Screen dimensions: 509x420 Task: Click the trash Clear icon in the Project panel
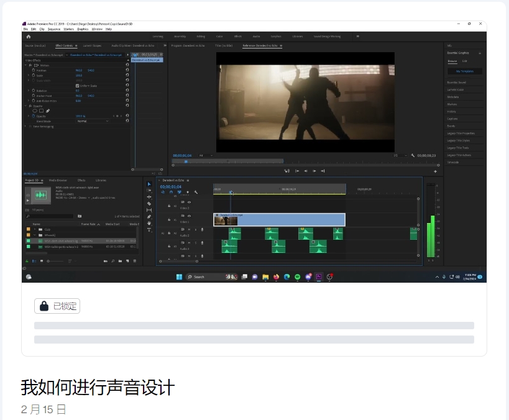tap(135, 261)
